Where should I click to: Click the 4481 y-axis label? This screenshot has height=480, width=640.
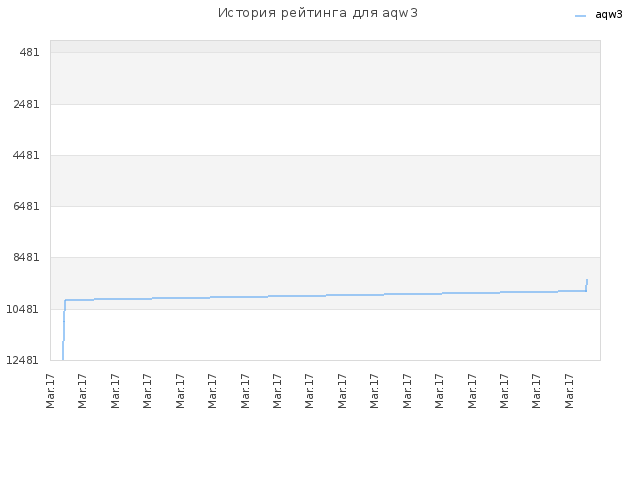tap(27, 156)
